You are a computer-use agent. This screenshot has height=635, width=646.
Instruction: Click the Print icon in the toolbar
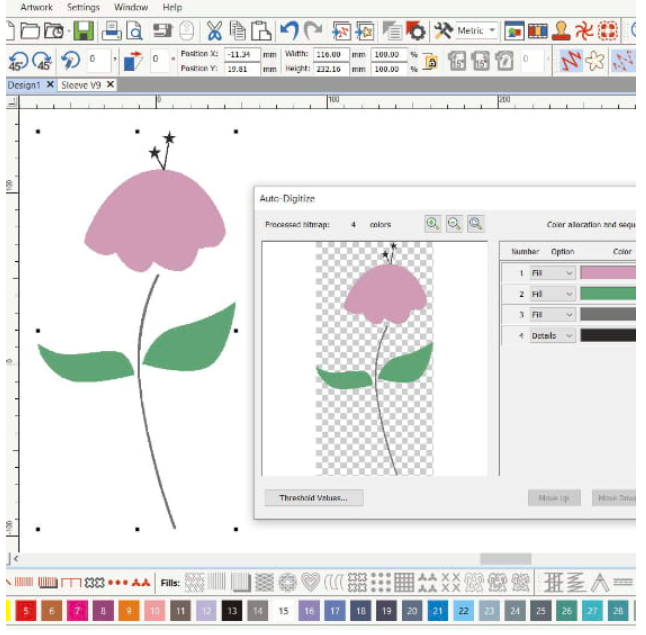(x=111, y=30)
